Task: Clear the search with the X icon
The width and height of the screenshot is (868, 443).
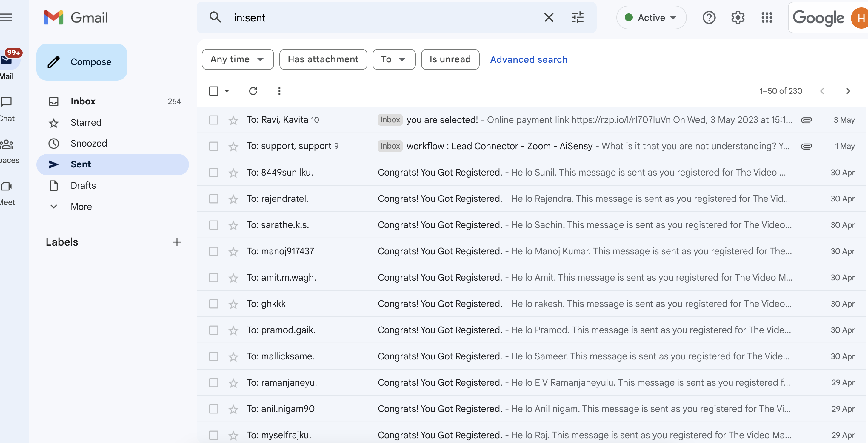Action: click(549, 17)
